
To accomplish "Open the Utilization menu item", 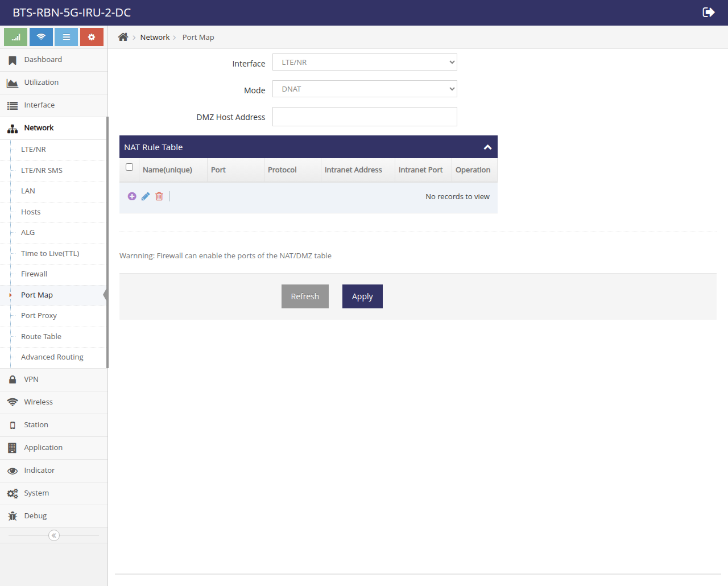I will click(x=53, y=82).
